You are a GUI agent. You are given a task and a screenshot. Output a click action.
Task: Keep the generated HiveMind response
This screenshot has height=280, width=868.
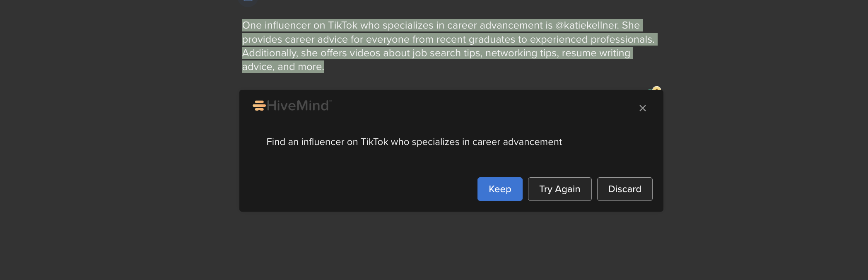[500, 189]
